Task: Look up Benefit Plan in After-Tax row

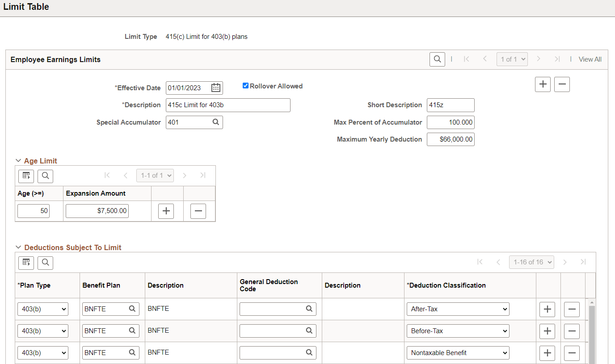Action: 132,309
